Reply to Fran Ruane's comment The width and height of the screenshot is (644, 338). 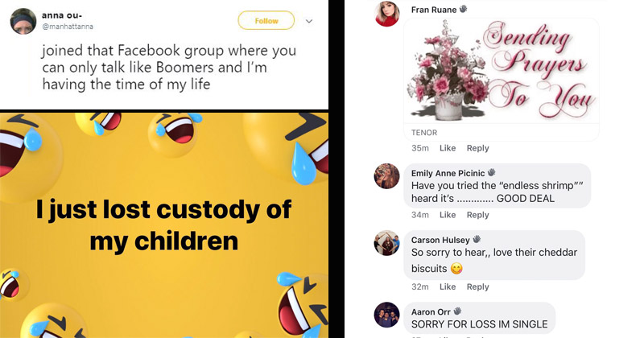(x=477, y=148)
